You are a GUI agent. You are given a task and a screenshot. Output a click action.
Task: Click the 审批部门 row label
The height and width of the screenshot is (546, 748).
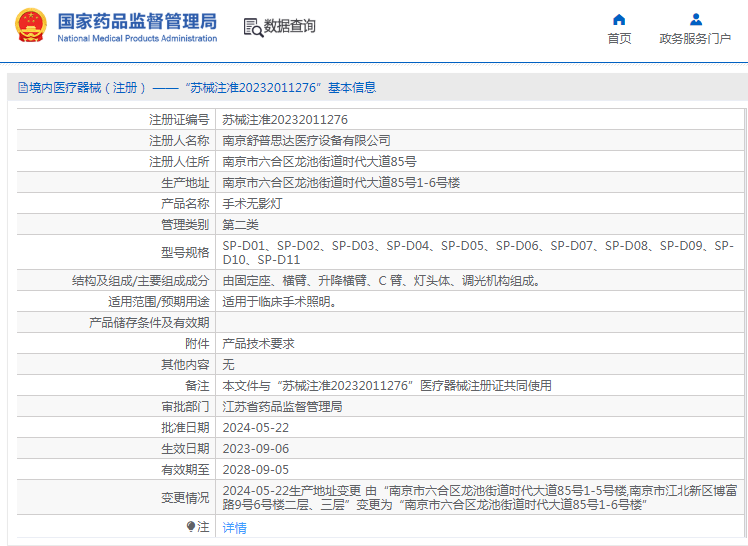(x=185, y=407)
